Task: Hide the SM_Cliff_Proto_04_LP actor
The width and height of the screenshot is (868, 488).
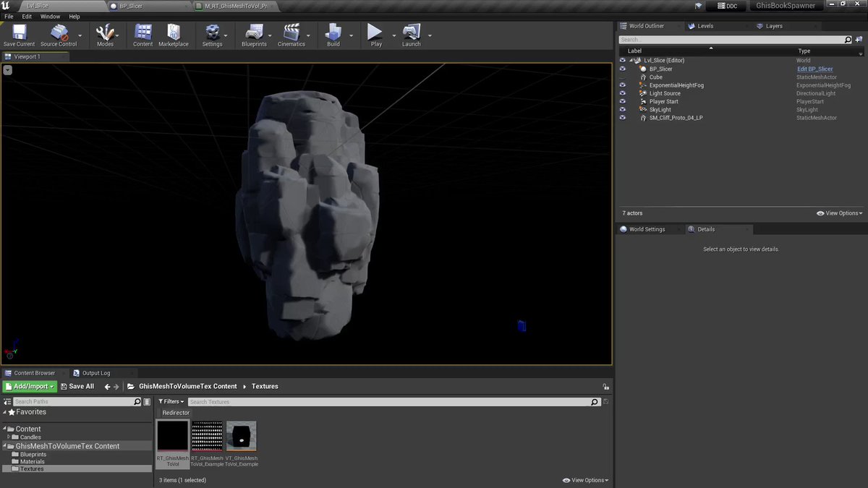Action: tap(622, 118)
